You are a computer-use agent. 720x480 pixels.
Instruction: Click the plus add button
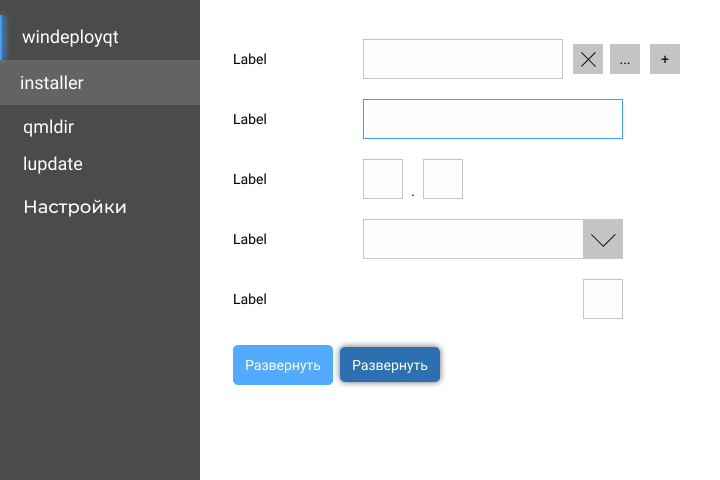point(665,59)
